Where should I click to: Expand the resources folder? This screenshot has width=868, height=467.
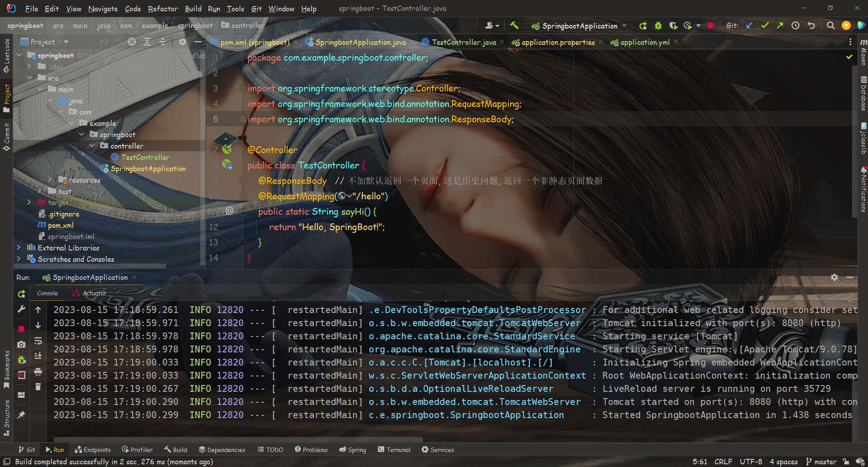pos(50,180)
